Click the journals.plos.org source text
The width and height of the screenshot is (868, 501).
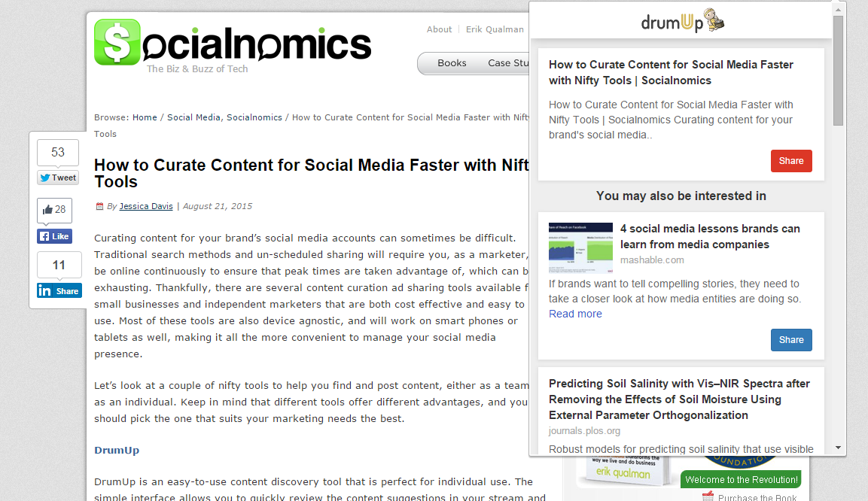tap(585, 431)
